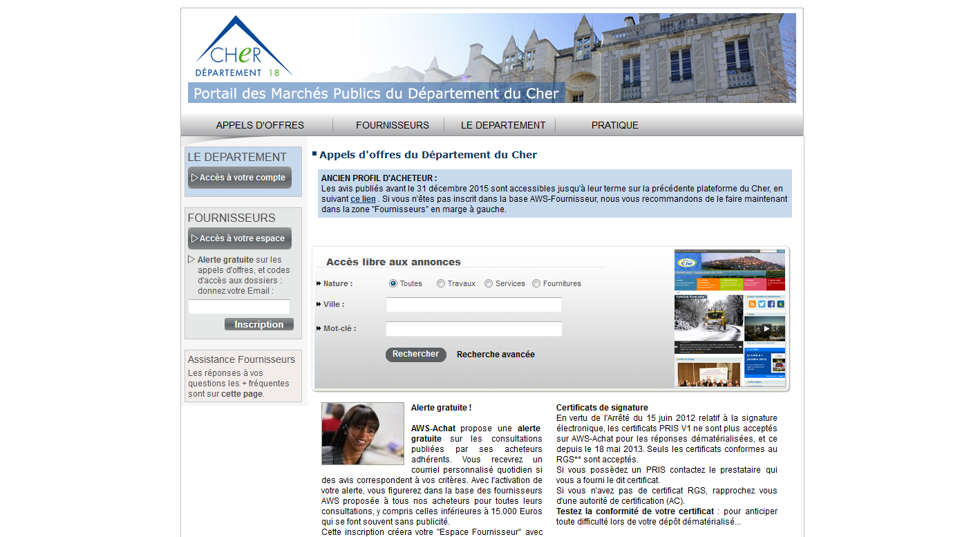Select the Toutes nature radio button
980x537 pixels.
[393, 283]
